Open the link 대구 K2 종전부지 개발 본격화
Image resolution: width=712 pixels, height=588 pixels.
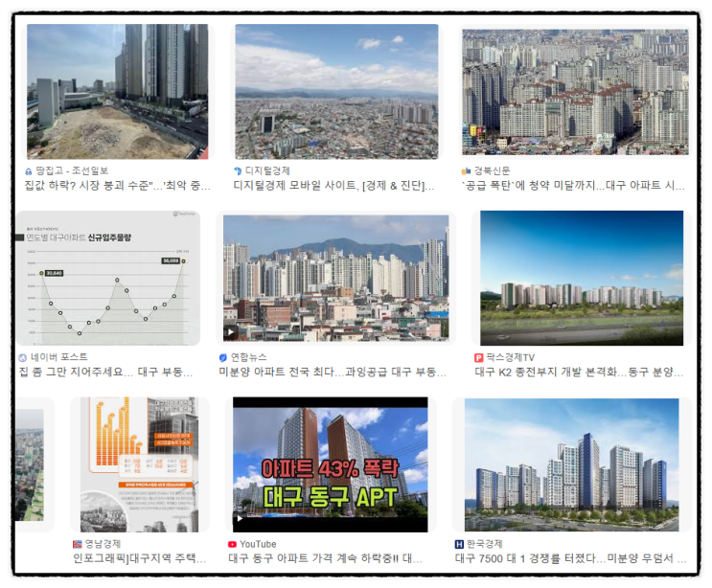(579, 372)
